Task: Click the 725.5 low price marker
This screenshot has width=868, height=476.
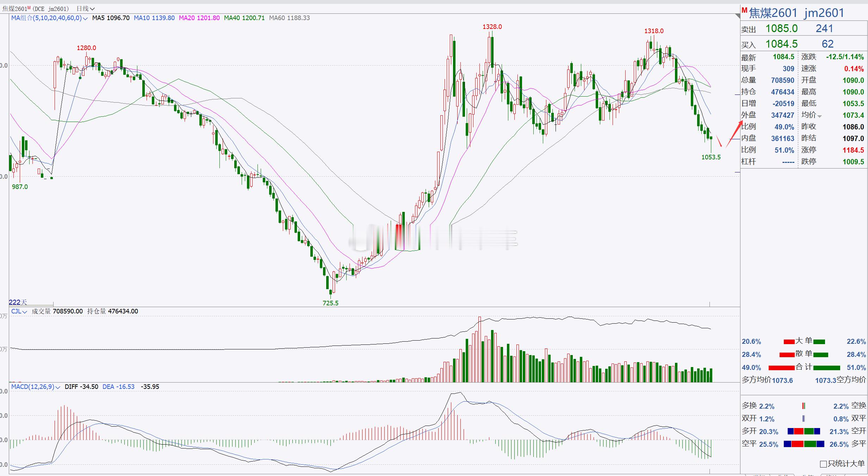Action: tap(330, 303)
